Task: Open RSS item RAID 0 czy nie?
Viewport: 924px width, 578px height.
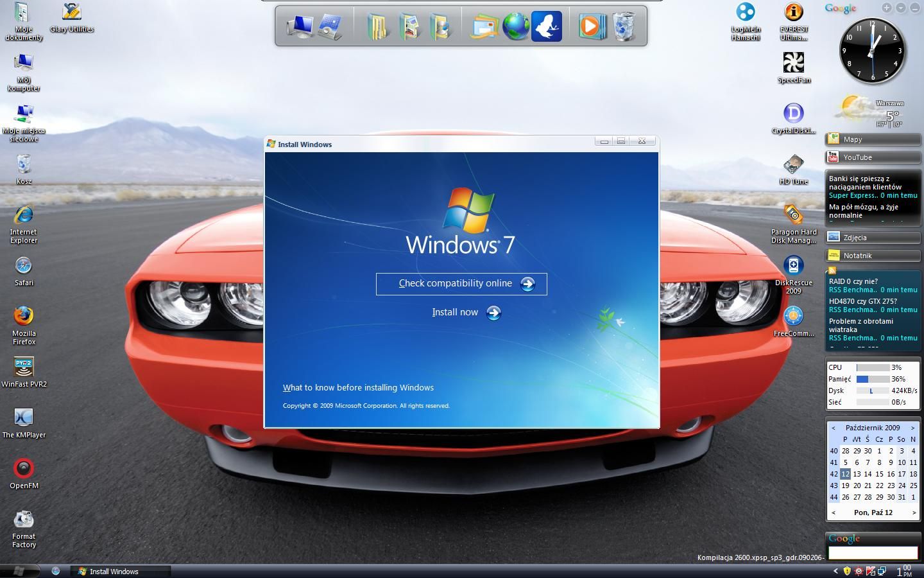Action: point(853,281)
